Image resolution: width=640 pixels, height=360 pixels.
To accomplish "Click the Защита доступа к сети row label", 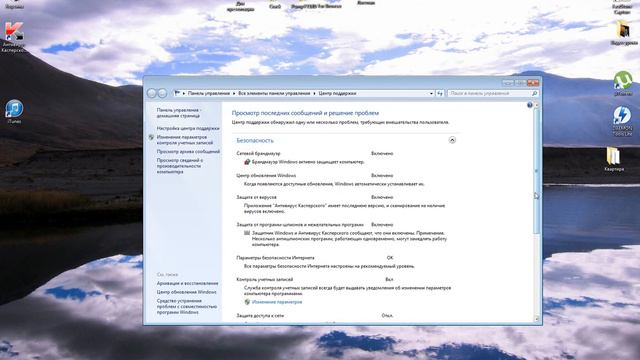I will 260,316.
